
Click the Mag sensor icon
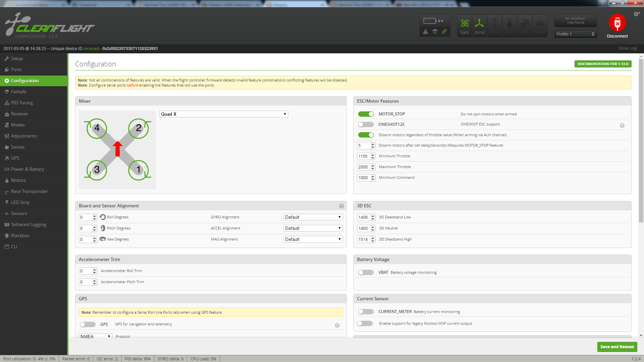tap(495, 26)
